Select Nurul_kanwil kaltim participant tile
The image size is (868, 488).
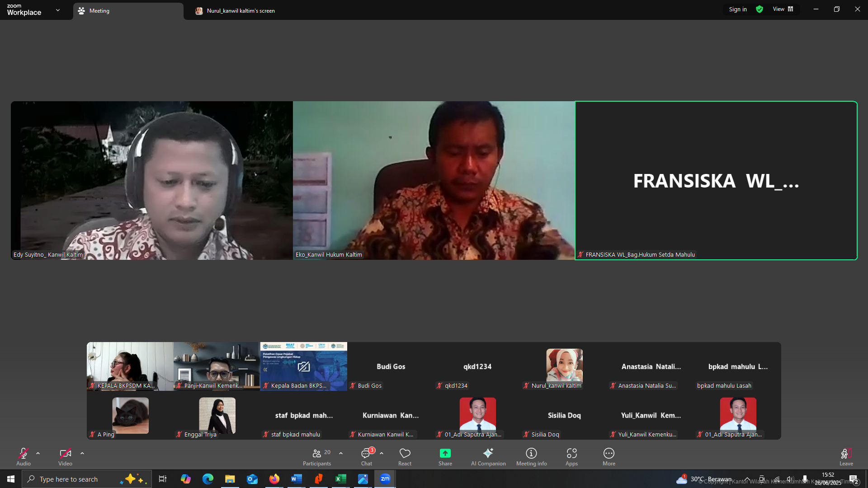click(564, 366)
